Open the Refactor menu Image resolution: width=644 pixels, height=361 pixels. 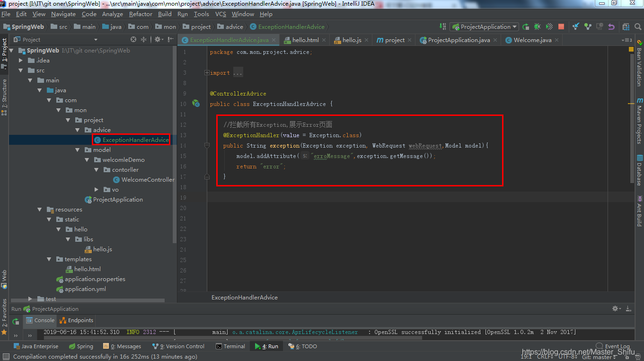[141, 14]
